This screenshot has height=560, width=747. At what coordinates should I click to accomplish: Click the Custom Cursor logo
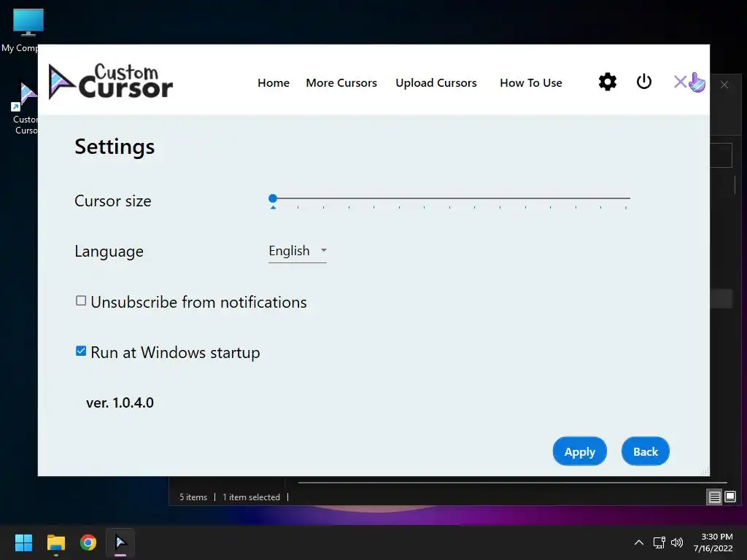coord(111,82)
